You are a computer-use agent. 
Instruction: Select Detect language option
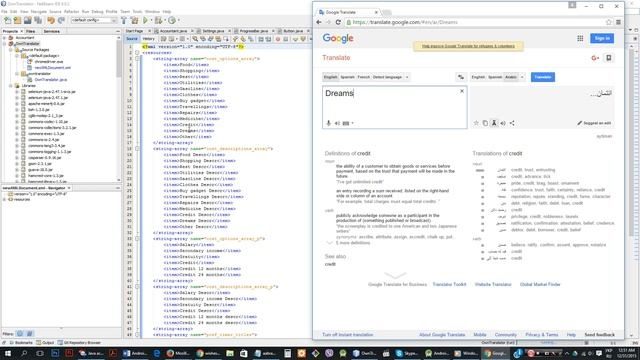pos(387,77)
